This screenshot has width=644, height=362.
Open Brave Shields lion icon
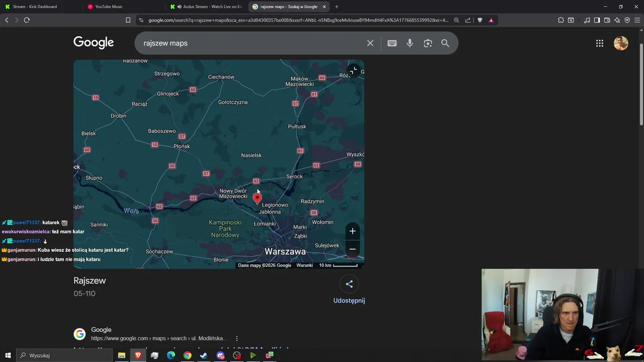[x=479, y=20]
